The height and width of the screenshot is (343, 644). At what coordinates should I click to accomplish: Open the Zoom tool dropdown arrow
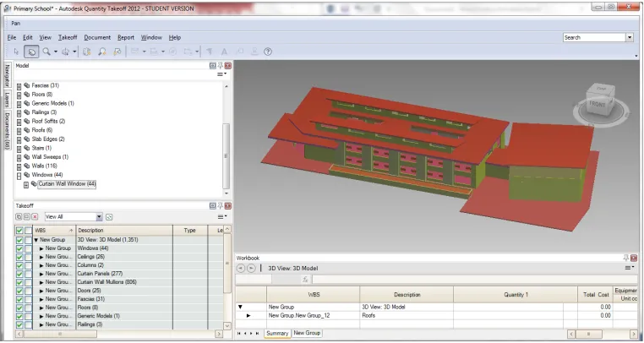tap(56, 52)
